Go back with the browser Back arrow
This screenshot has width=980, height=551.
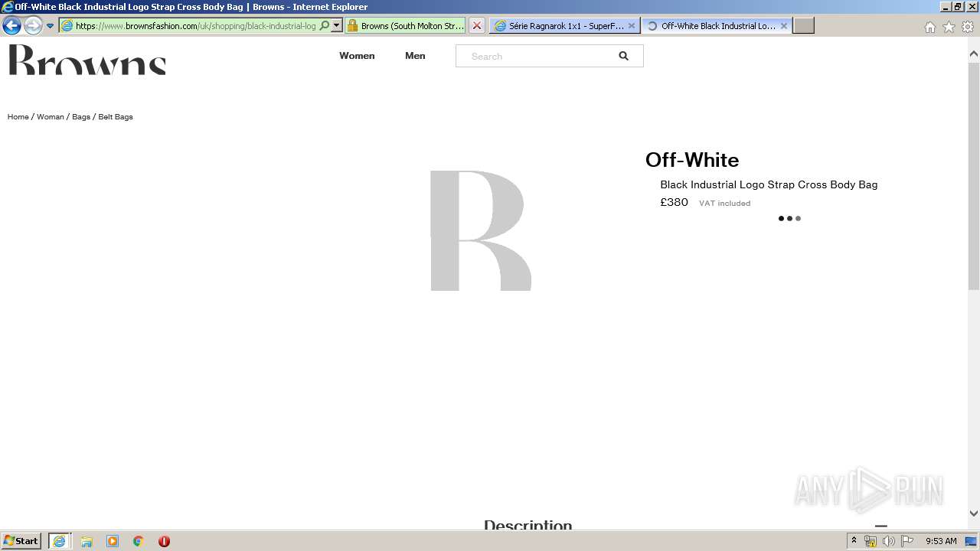pyautogui.click(x=11, y=26)
